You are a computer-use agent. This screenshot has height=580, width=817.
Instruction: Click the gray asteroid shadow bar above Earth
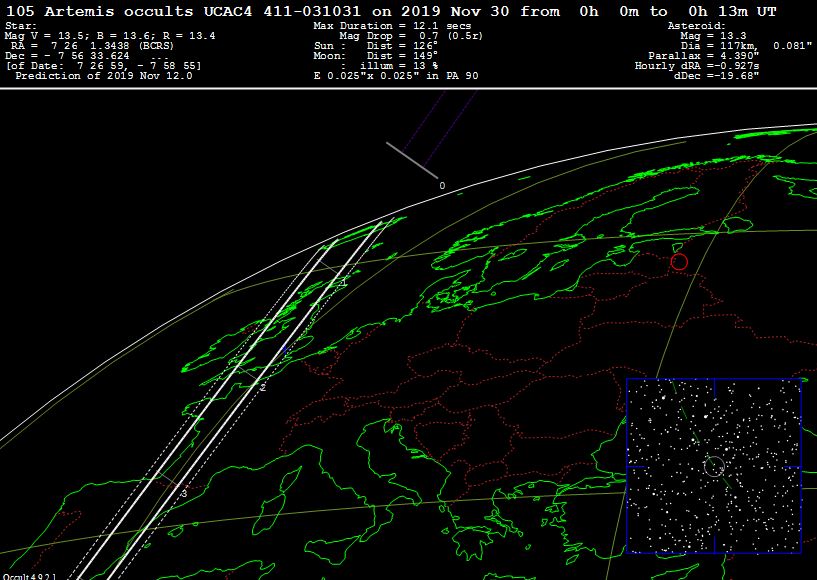[x=411, y=161]
